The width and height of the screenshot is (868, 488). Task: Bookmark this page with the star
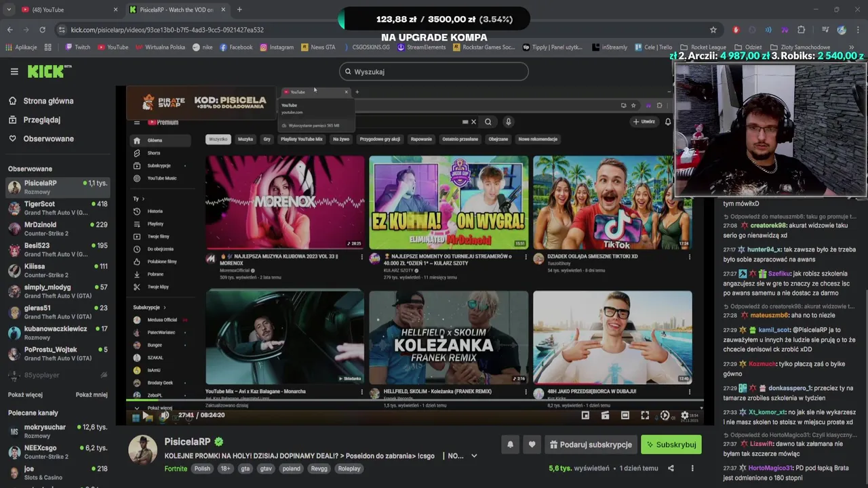[713, 30]
